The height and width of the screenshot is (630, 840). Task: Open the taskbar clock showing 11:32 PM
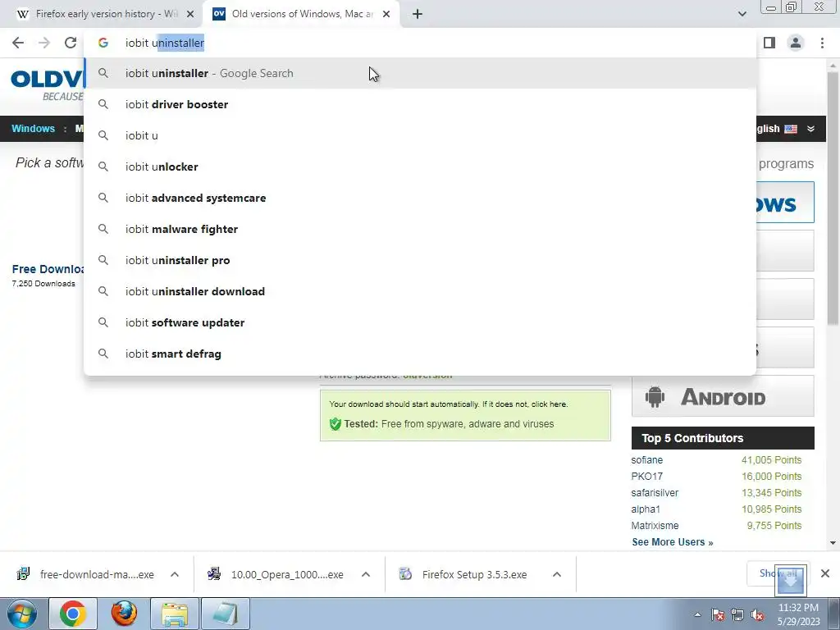(x=798, y=614)
